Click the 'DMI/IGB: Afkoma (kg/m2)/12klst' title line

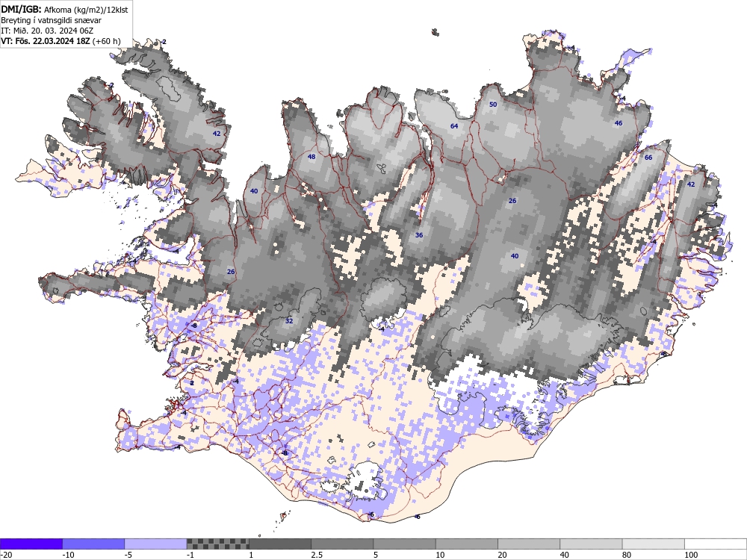pos(64,10)
